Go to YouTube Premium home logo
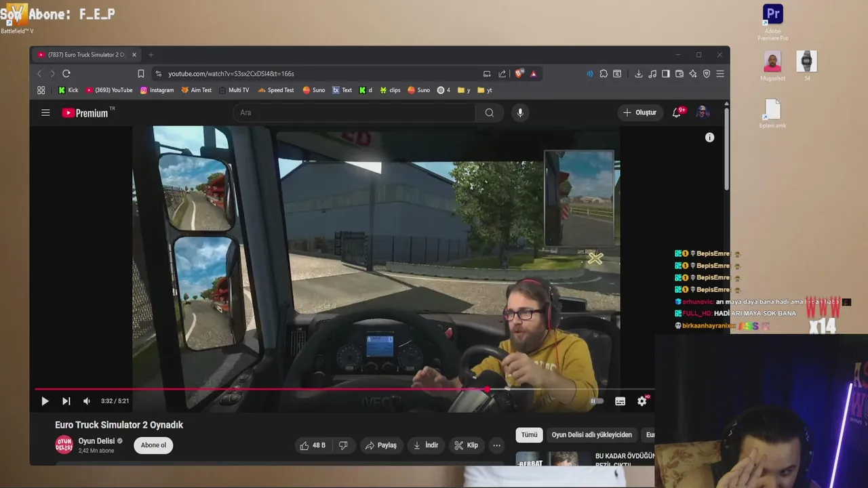Image resolution: width=868 pixels, height=488 pixels. coord(85,113)
